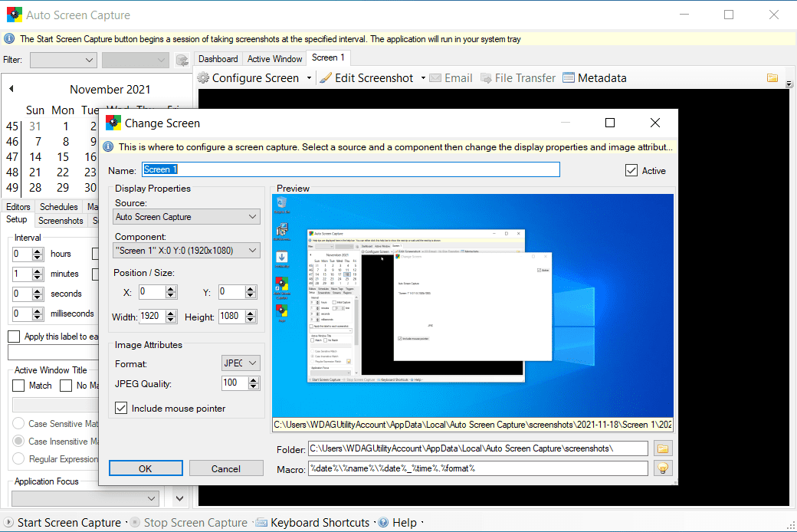The image size is (797, 532).
Task: Click the lightbulb macro help icon
Action: click(663, 468)
